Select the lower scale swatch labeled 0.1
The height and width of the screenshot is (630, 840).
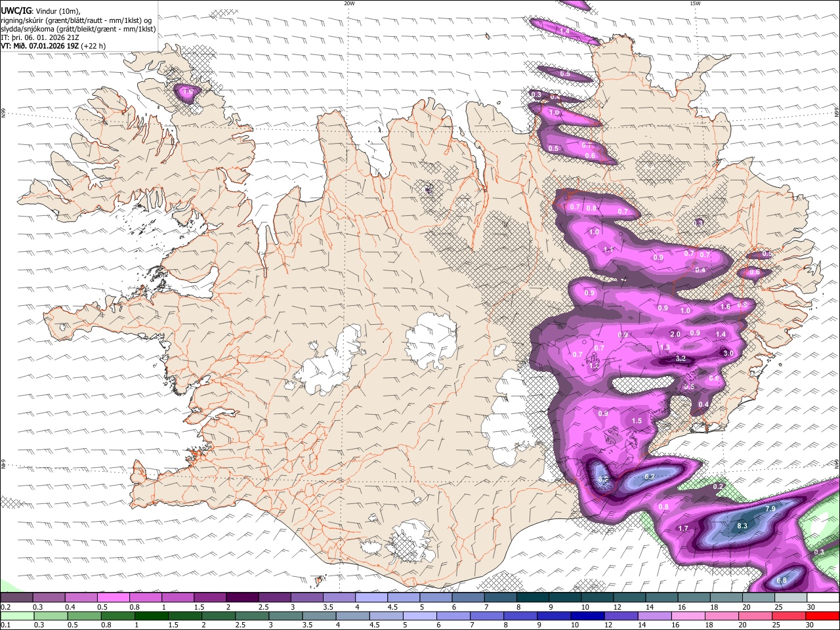[x=17, y=616]
